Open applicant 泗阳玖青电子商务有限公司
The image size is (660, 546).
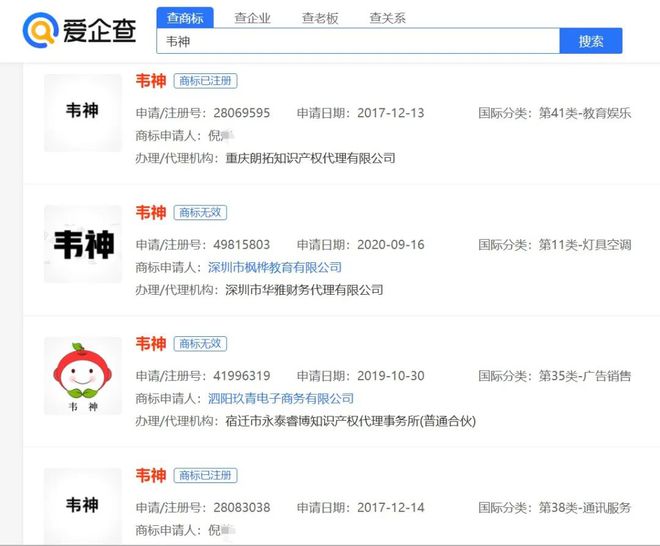pos(281,399)
